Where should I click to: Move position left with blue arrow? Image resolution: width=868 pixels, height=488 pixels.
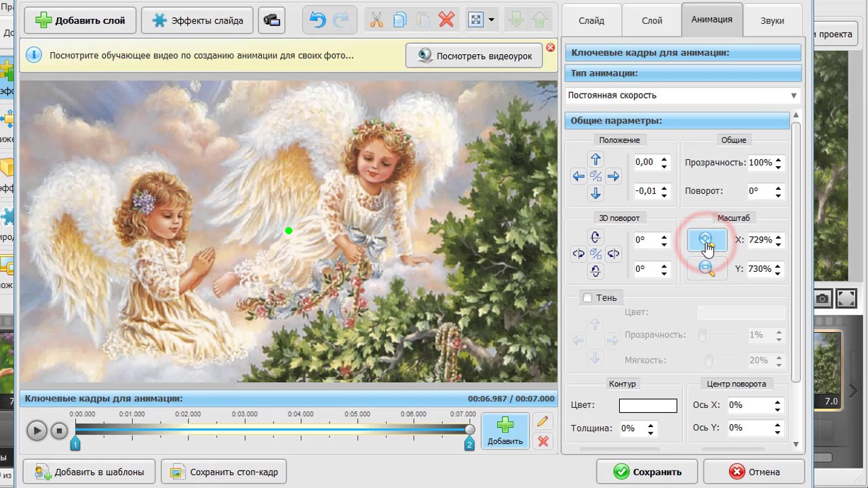tap(578, 176)
